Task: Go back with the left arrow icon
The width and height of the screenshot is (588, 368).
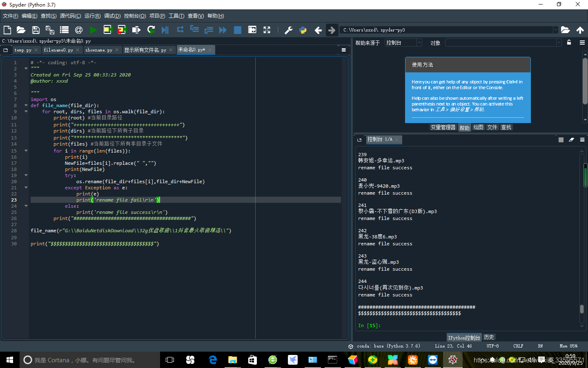Action: [x=318, y=30]
